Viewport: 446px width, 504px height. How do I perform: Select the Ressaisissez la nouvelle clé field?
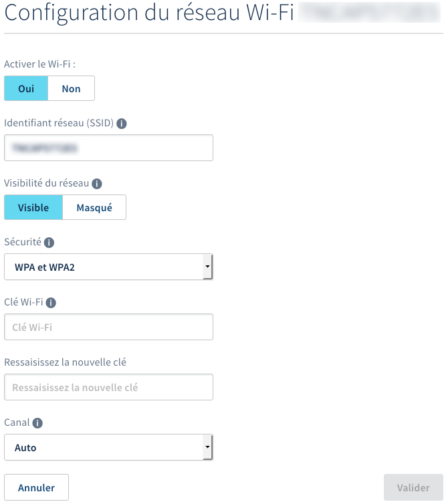108,387
